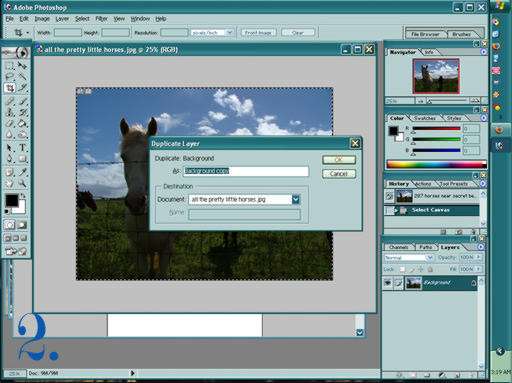Select the Magic Wand tool
The height and width of the screenshot is (383, 512).
[x=22, y=76]
